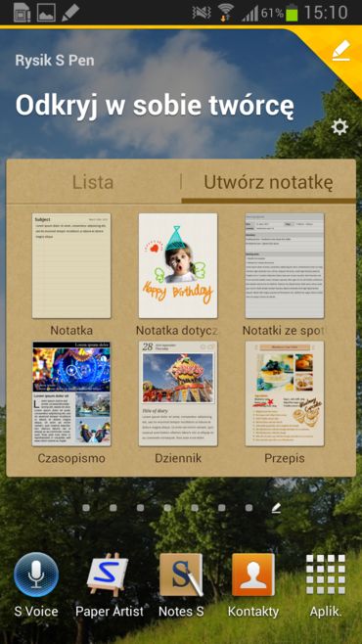Select the meeting notes template thumbnail

pos(285,266)
